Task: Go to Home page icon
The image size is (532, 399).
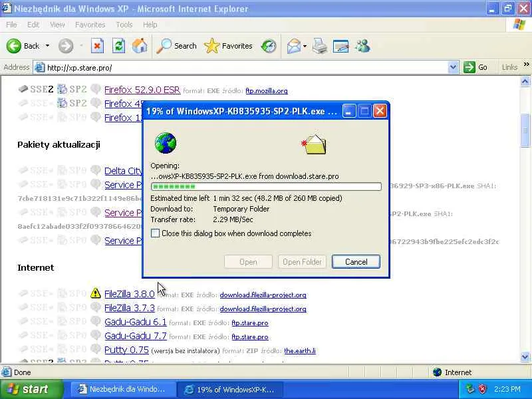Action: click(140, 46)
